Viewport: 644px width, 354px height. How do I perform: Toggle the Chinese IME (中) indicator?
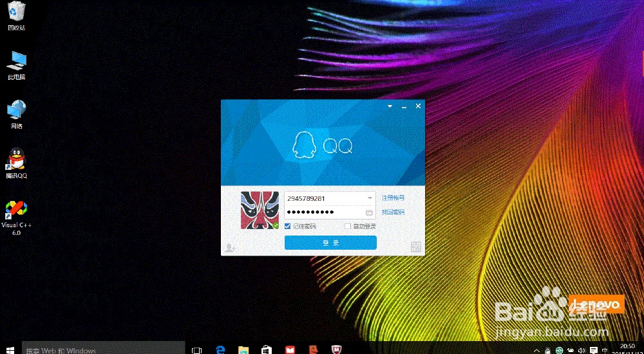click(x=605, y=351)
